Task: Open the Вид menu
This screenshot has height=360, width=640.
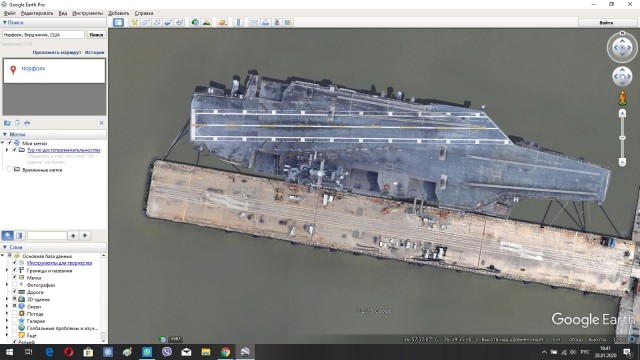Action: pyautogui.click(x=63, y=13)
